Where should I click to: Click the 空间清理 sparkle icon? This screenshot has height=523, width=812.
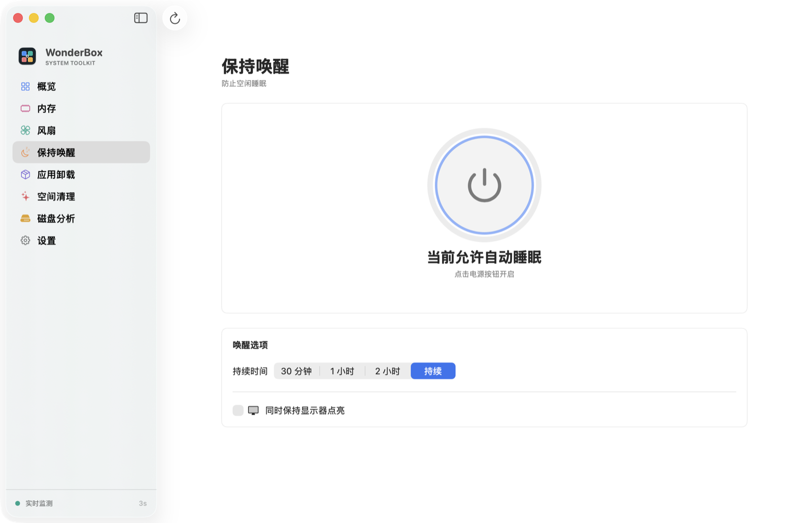[25, 196]
